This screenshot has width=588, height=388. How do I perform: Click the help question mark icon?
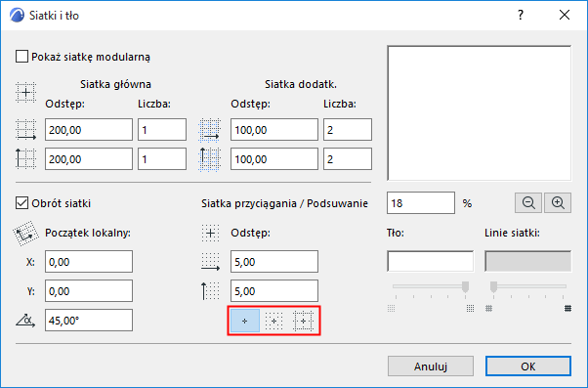pos(521,15)
